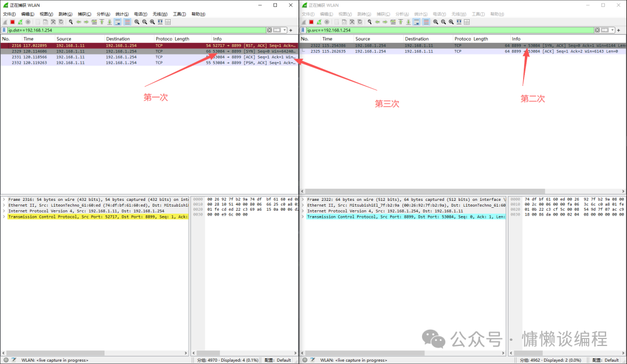Apply the ip.src display filter
627x364 pixels.
(604, 30)
